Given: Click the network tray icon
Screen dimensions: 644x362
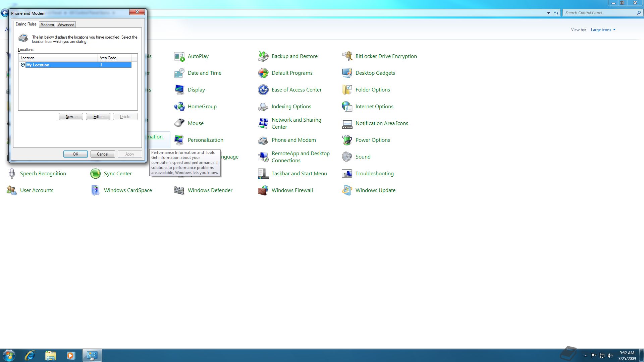Looking at the screenshot, I should point(602,356).
